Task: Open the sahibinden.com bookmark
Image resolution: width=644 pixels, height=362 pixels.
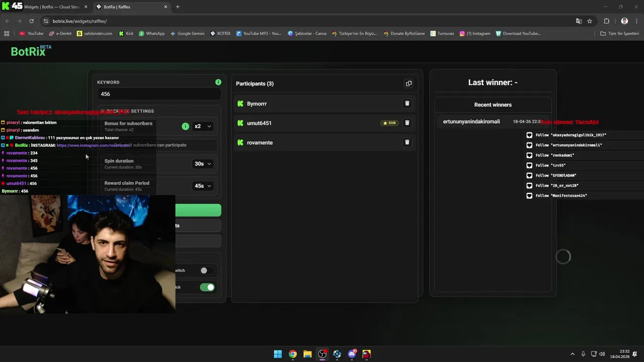Action: pyautogui.click(x=95, y=34)
